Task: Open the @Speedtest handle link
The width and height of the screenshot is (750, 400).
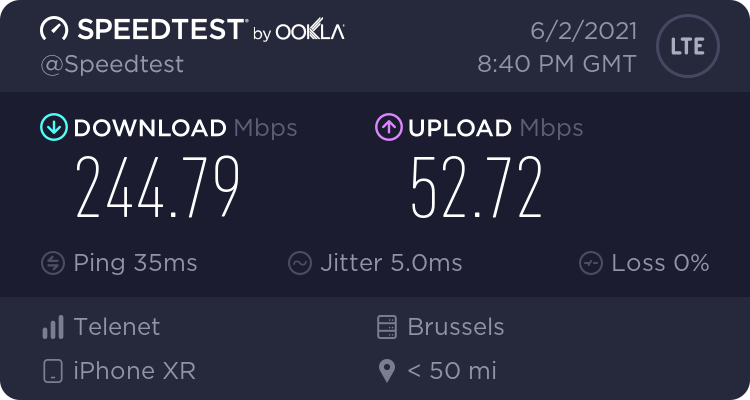Action: pyautogui.click(x=111, y=64)
